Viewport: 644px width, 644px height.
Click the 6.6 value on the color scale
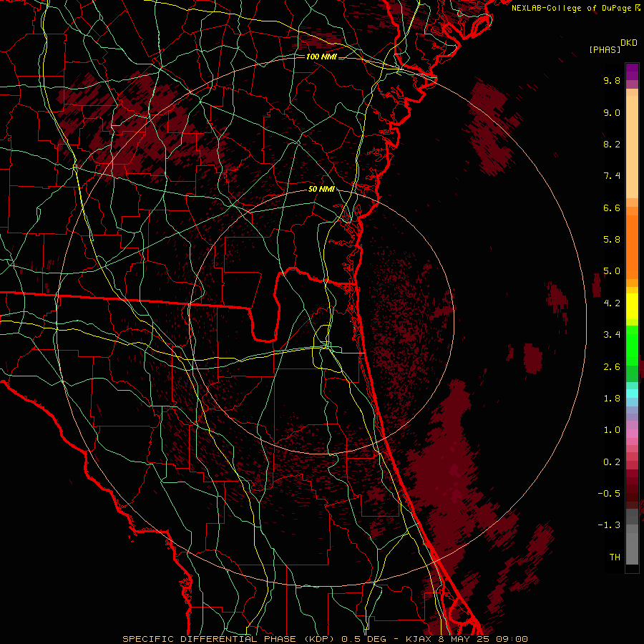612,208
